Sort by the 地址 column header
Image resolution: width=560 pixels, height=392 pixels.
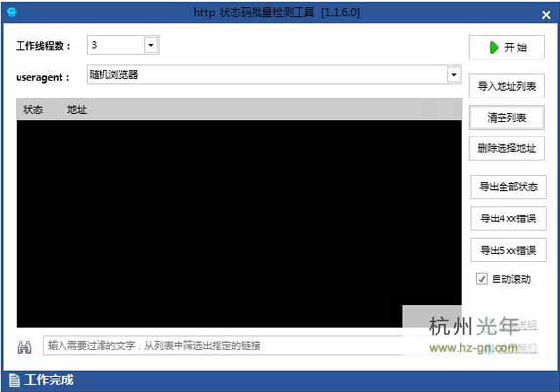click(77, 109)
